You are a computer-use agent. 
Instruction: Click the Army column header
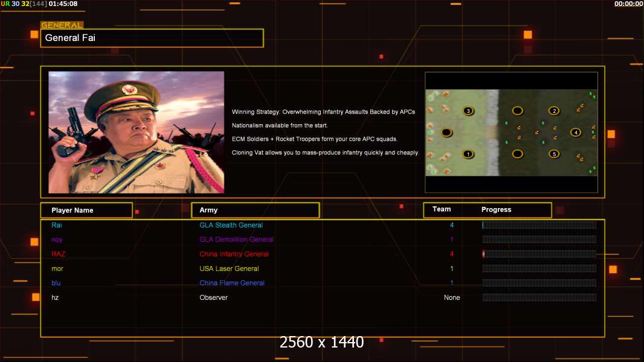pyautogui.click(x=255, y=211)
